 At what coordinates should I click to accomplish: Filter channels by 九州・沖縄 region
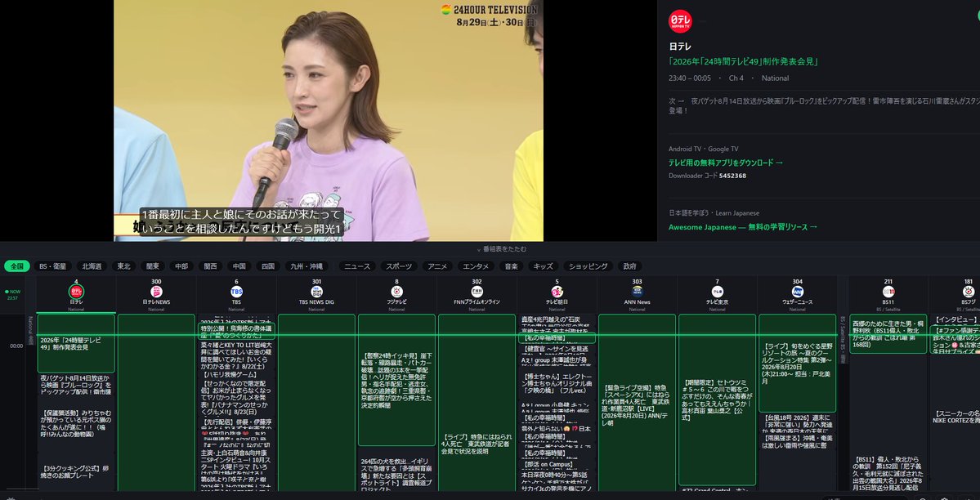click(307, 266)
